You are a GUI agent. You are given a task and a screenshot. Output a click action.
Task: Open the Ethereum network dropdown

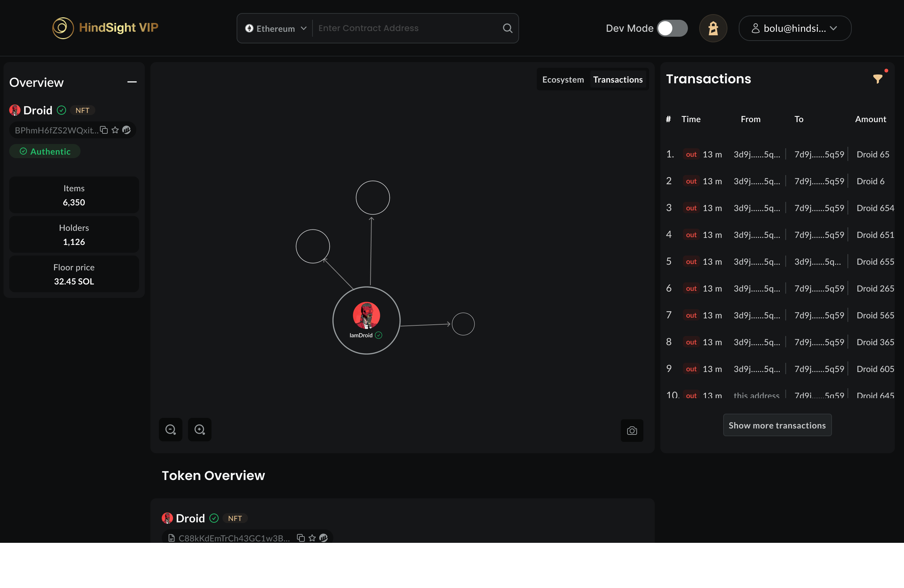pos(276,29)
